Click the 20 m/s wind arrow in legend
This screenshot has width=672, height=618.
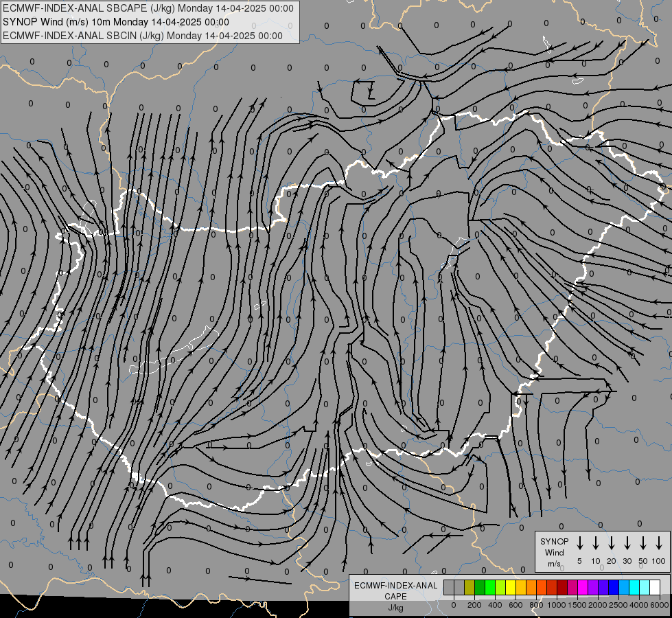pos(612,543)
